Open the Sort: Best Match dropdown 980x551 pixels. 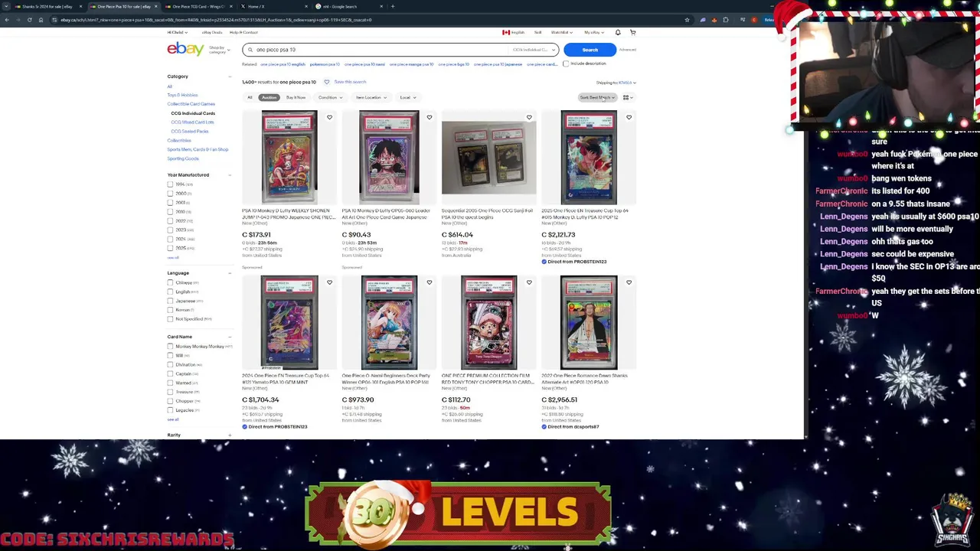tap(597, 97)
